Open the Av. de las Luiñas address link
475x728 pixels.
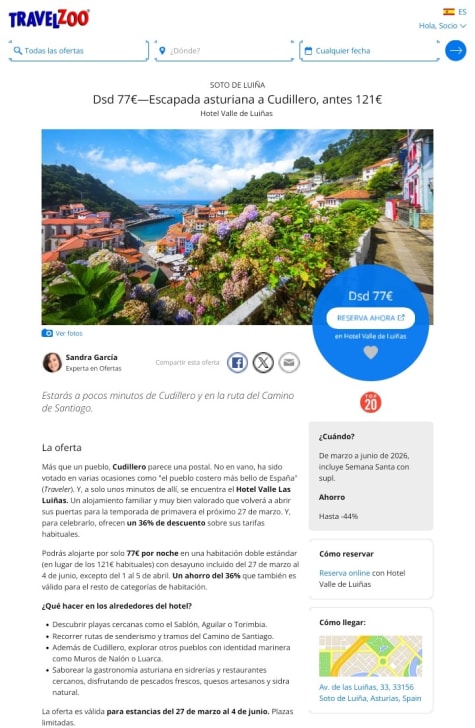(x=370, y=693)
